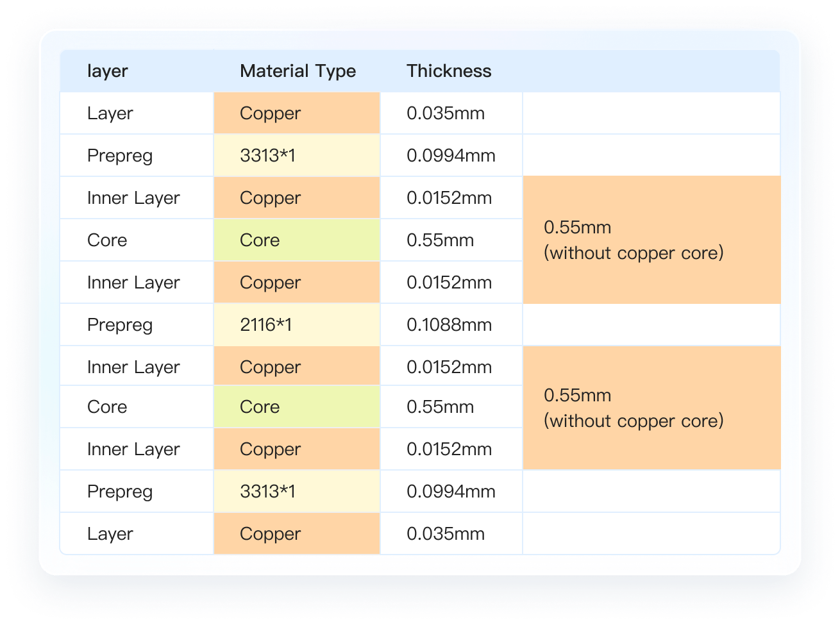The width and height of the screenshot is (840, 627).
Task: Click the "Thickness" column header
Action: click(449, 71)
